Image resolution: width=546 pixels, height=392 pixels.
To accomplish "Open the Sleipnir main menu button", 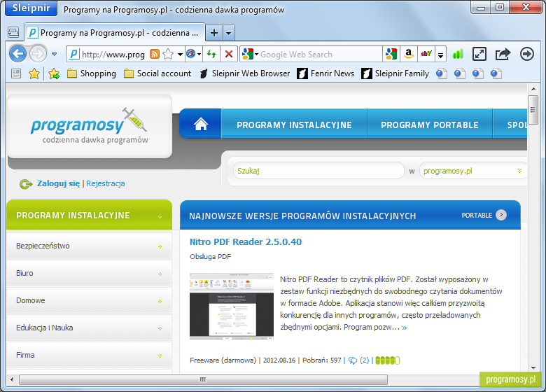I will tap(31, 8).
